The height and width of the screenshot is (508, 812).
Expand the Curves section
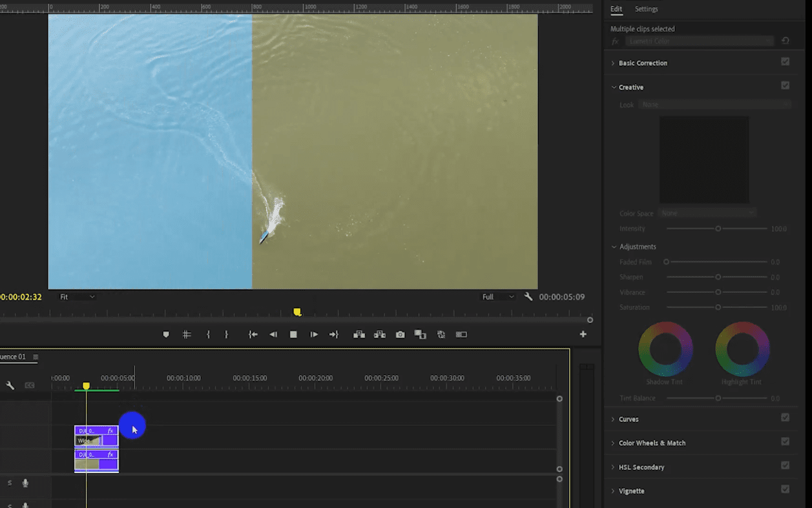(x=614, y=419)
